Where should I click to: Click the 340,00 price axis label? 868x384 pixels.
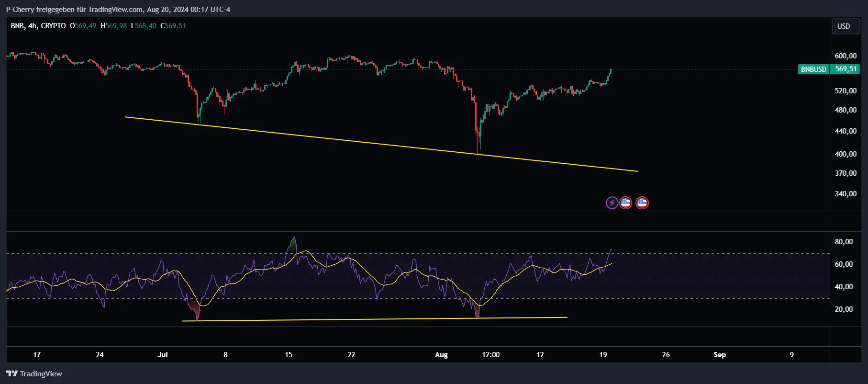[846, 194]
